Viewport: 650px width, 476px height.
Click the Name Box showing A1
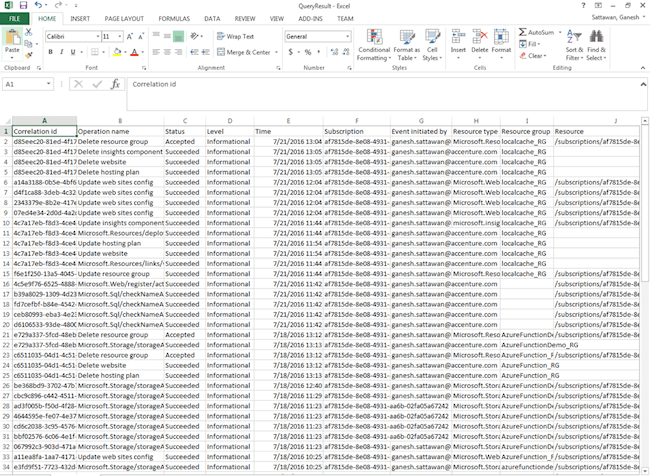tap(28, 84)
